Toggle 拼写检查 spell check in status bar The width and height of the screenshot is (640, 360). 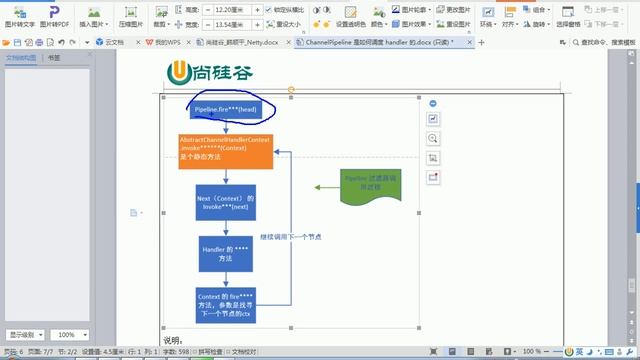(208, 352)
